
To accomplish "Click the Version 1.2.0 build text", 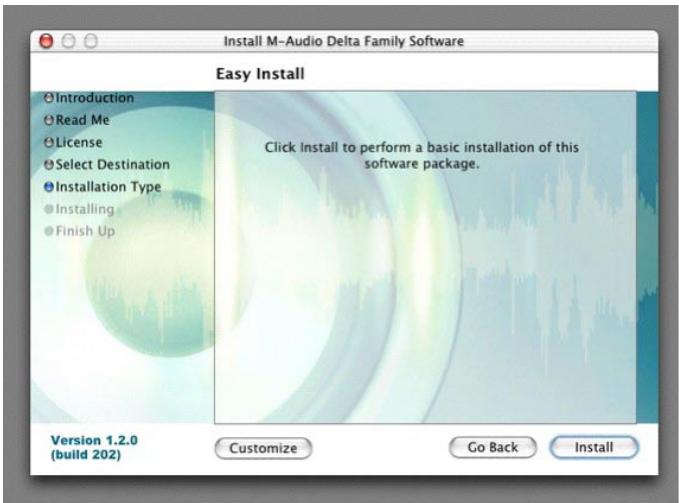I will pos(94,448).
